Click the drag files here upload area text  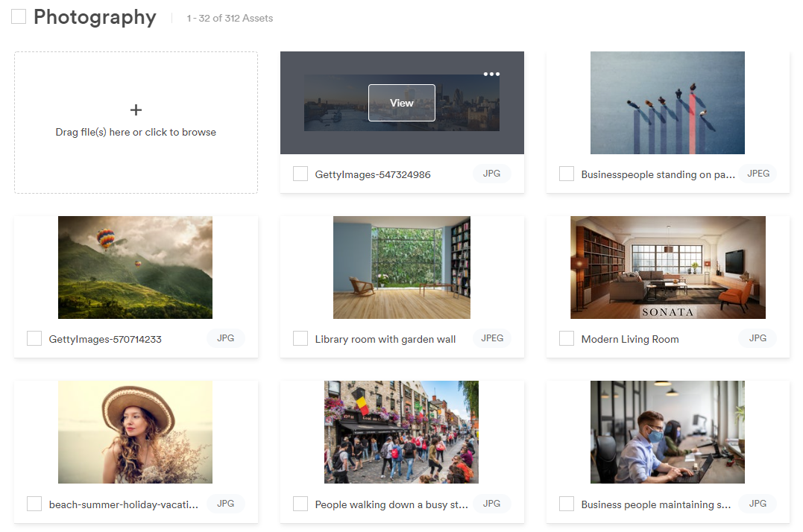pos(136,132)
